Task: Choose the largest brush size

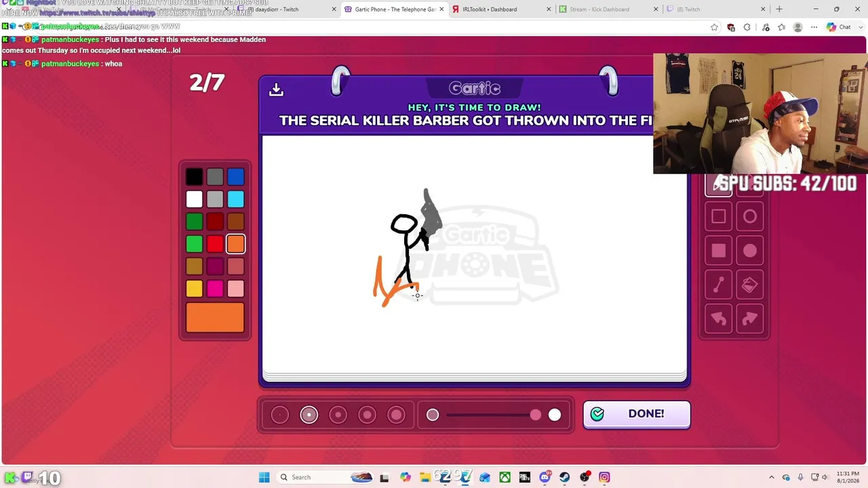Action: coord(397,415)
